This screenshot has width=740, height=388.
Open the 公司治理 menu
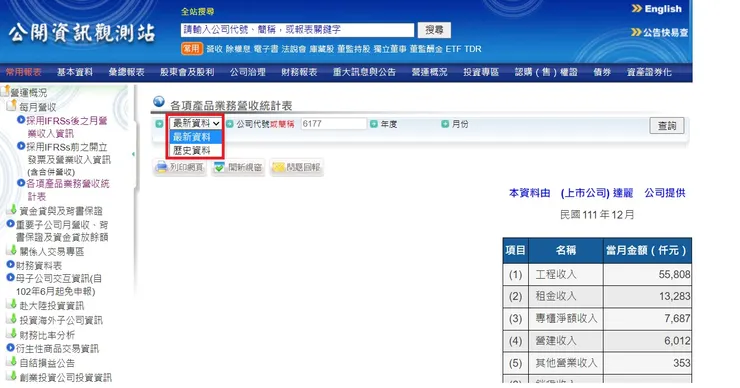point(248,72)
